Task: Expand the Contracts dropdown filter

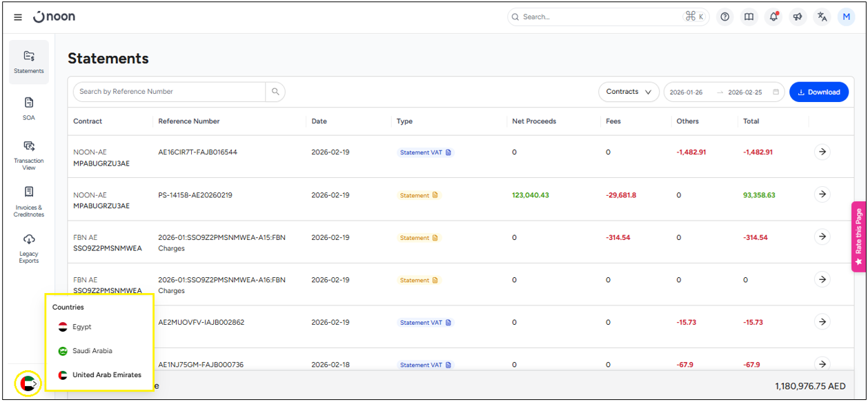Action: coord(629,92)
